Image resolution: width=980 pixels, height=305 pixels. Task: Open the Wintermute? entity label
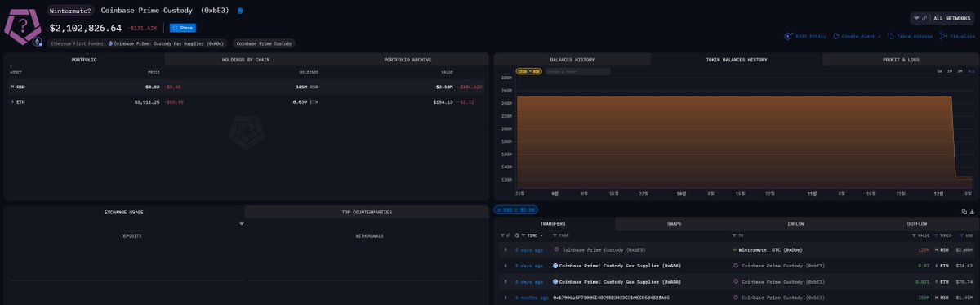click(x=71, y=11)
